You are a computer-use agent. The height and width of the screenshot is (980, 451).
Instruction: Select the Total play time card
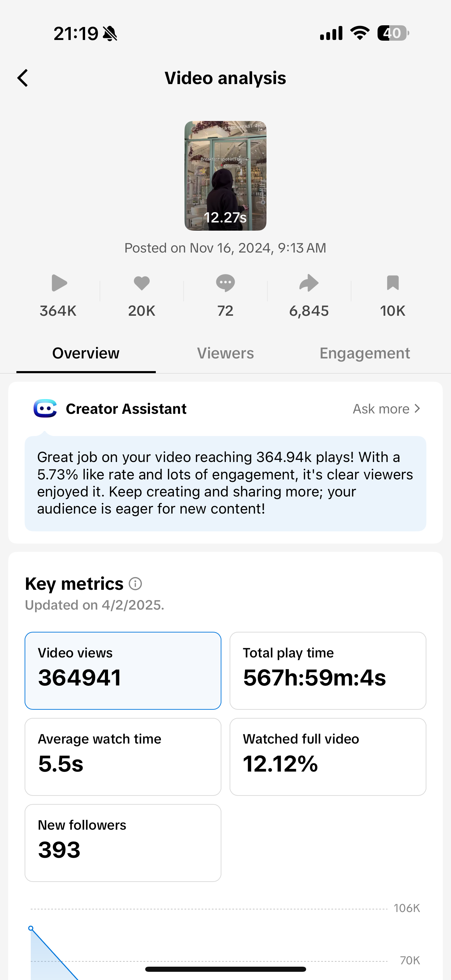[328, 671]
